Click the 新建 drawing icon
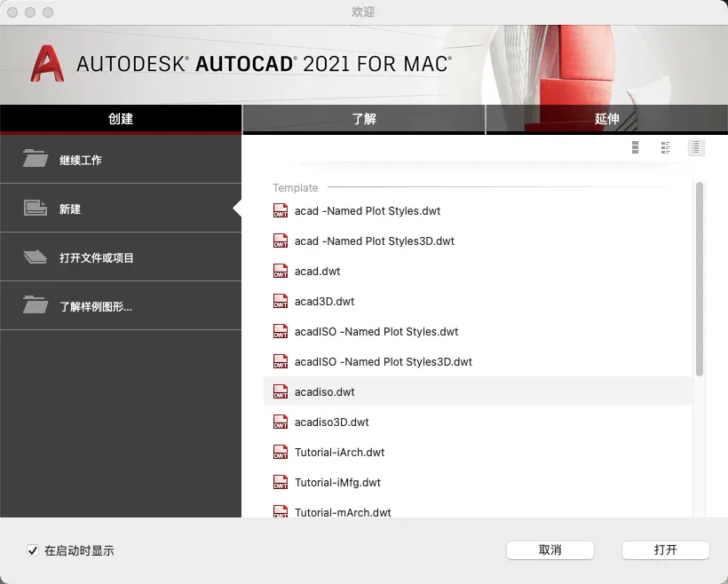Viewport: 728px width, 584px height. click(36, 208)
